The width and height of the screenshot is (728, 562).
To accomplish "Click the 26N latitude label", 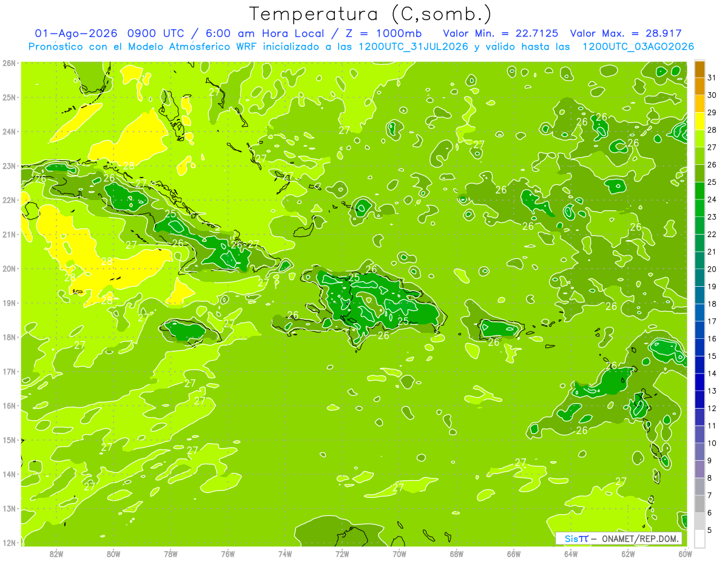I will [9, 63].
